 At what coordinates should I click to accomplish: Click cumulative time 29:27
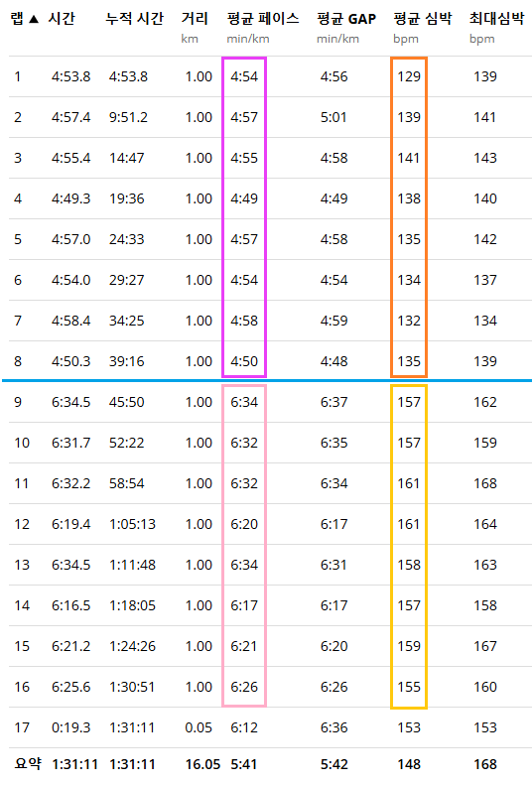pos(127,280)
